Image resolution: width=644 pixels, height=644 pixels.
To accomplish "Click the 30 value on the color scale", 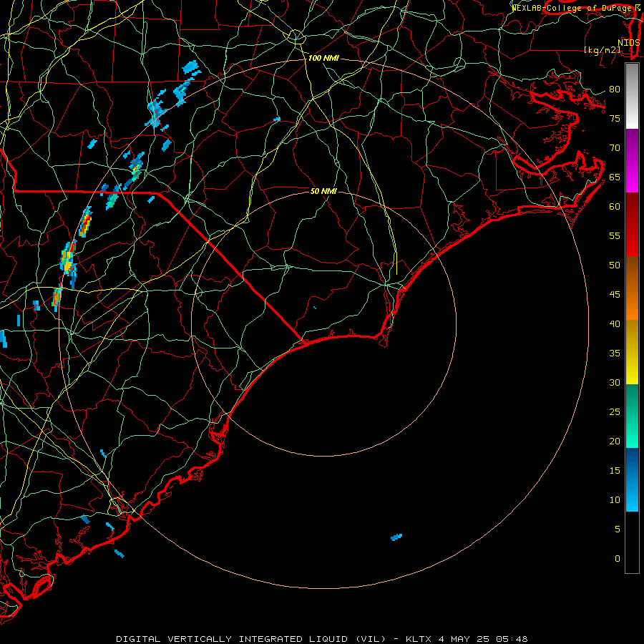I will [615, 383].
